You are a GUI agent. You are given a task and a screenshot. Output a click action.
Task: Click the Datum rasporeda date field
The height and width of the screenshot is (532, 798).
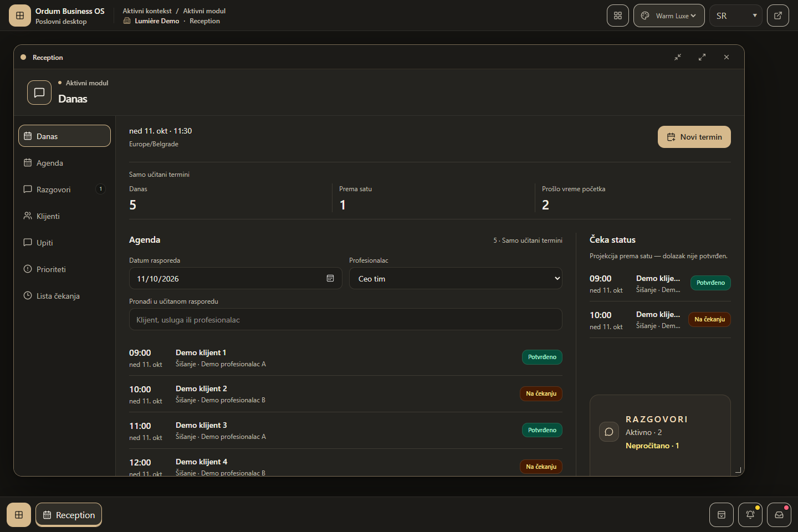tap(236, 278)
